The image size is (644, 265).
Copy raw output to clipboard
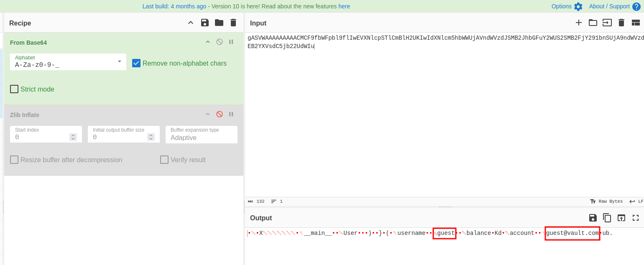[x=607, y=218]
